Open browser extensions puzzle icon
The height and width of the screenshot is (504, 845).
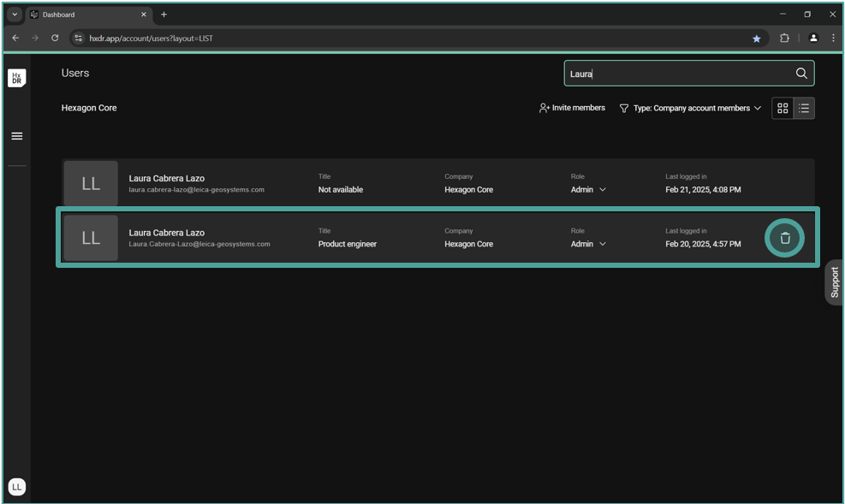(784, 39)
